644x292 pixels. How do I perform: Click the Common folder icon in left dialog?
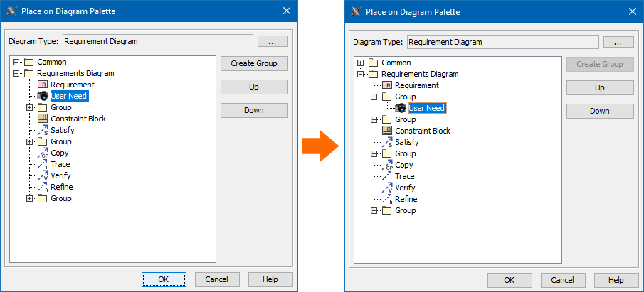click(x=29, y=62)
